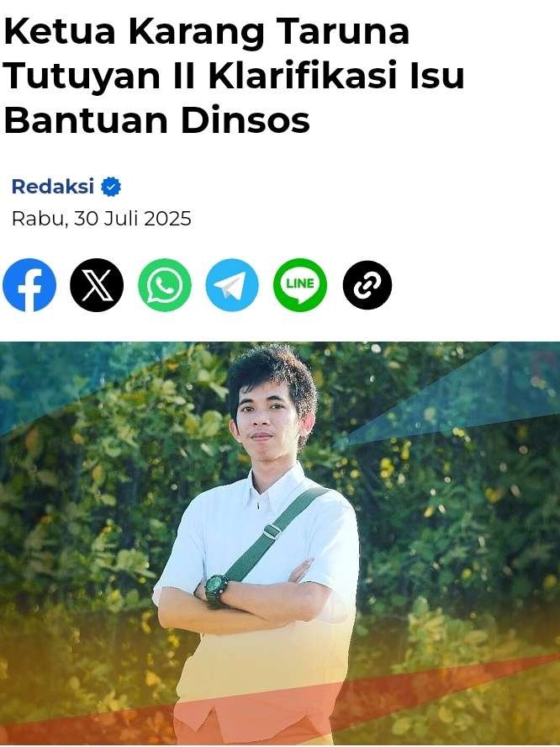
Task: Share the article via Telegram
Action: click(x=232, y=285)
